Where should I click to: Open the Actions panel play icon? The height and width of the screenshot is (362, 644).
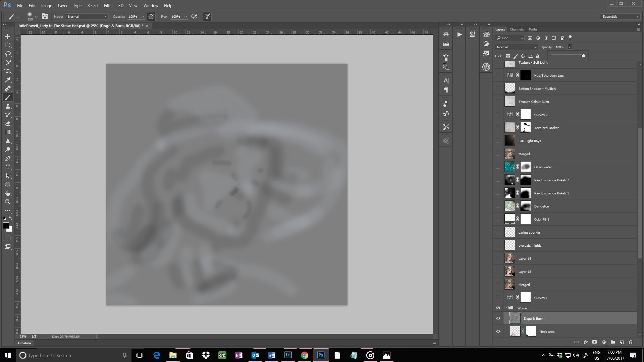pos(459,34)
